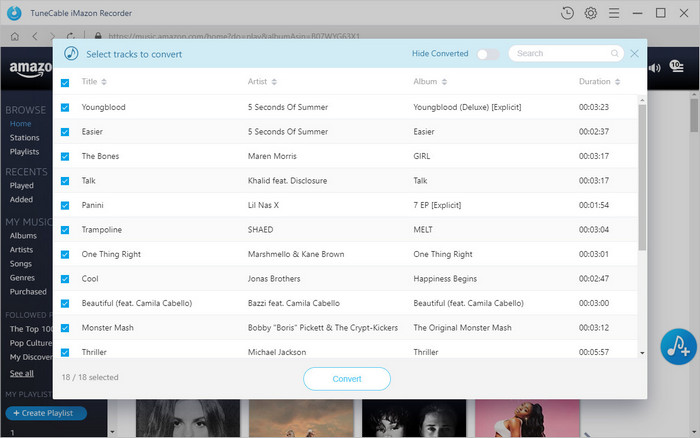
Task: Open Albums under My Music
Action: 23,236
